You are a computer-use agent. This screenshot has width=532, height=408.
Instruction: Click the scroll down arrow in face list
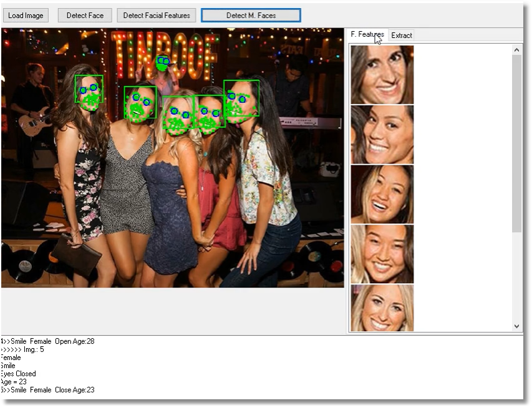click(x=516, y=326)
